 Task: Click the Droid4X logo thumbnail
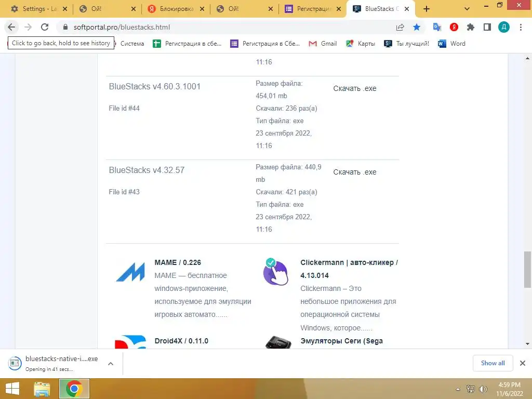[x=130, y=342]
